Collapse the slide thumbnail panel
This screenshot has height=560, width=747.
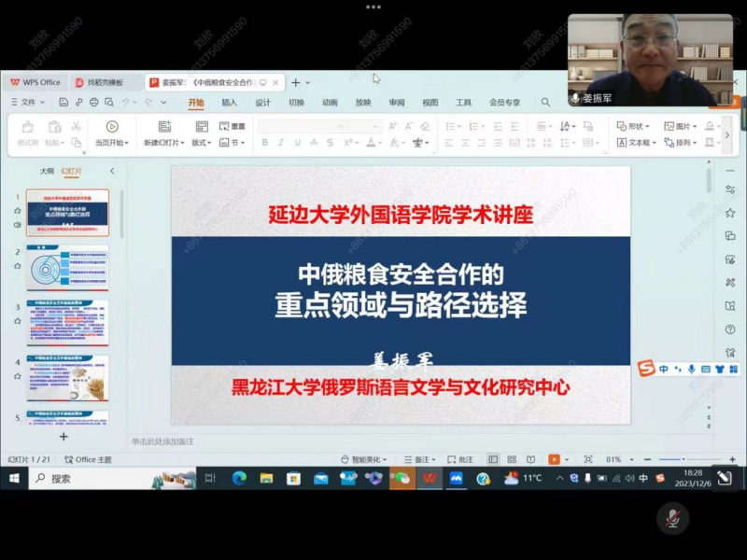112,171
